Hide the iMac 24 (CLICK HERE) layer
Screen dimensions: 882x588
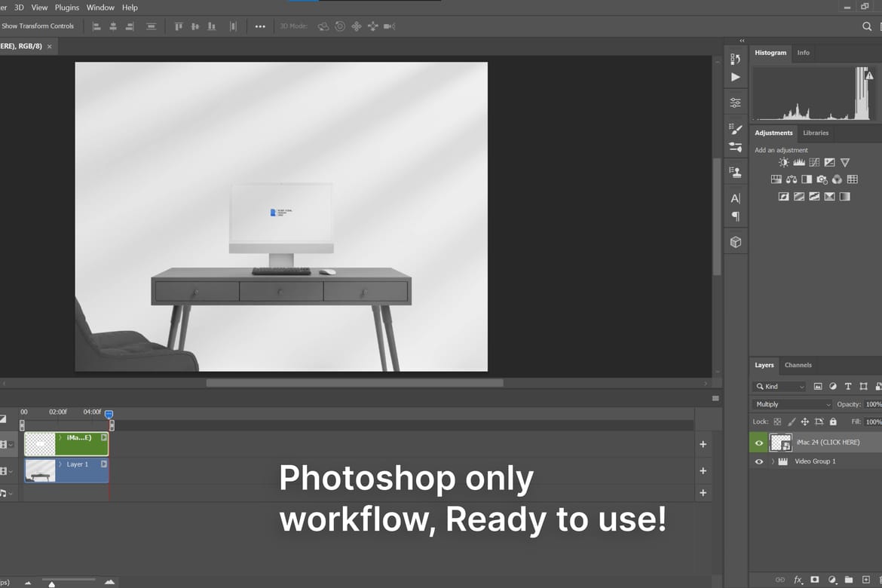(759, 443)
